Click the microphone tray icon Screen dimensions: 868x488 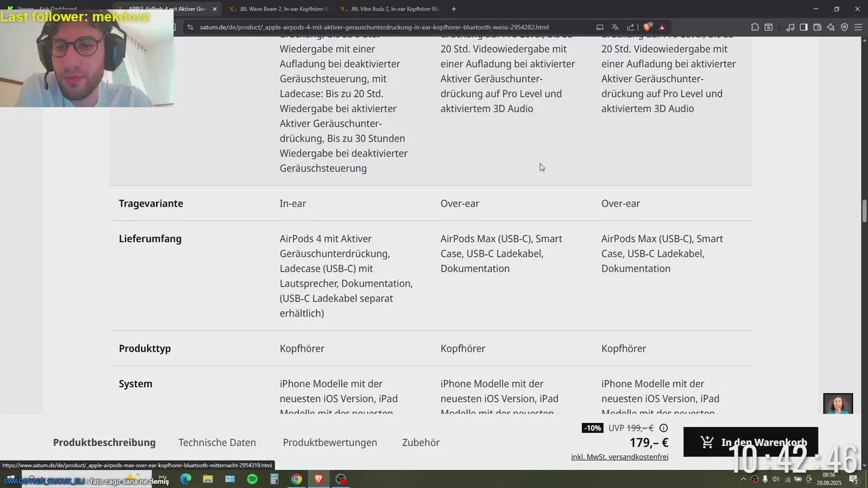tap(766, 479)
